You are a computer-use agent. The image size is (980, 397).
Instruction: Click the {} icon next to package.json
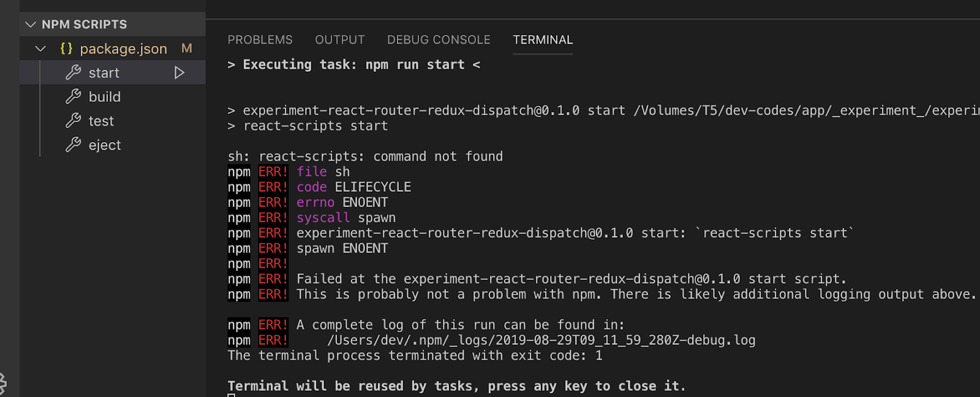tap(67, 48)
